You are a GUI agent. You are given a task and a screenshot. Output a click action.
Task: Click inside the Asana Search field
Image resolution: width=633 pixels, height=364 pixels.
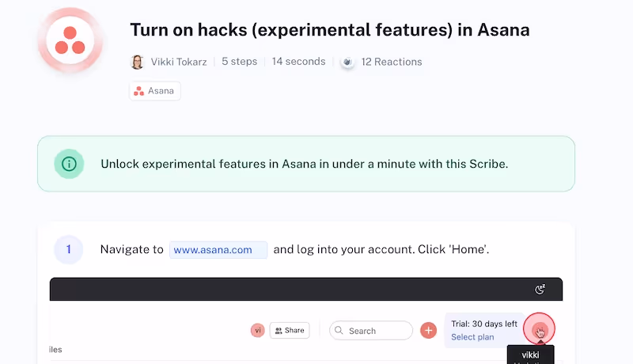click(x=371, y=331)
